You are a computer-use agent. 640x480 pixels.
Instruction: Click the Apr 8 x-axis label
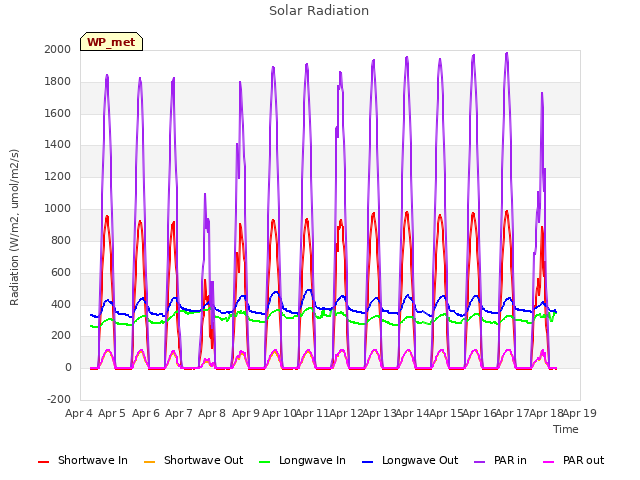[x=212, y=413]
